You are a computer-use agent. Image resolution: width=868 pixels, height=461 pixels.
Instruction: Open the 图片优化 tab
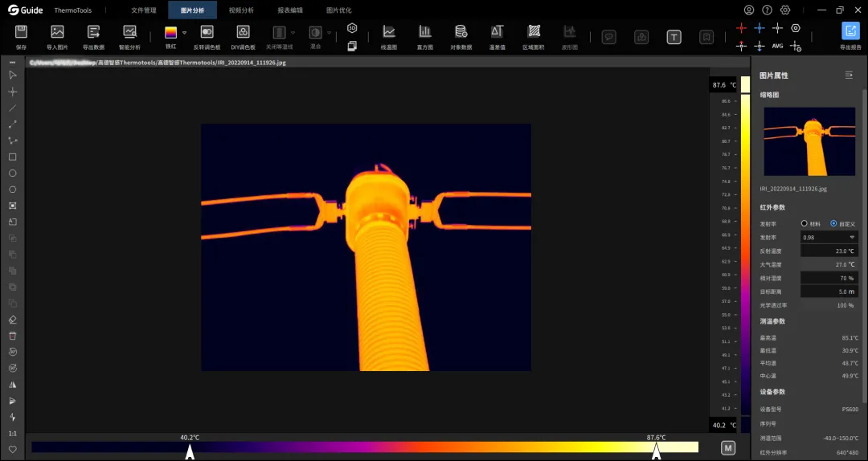click(339, 10)
